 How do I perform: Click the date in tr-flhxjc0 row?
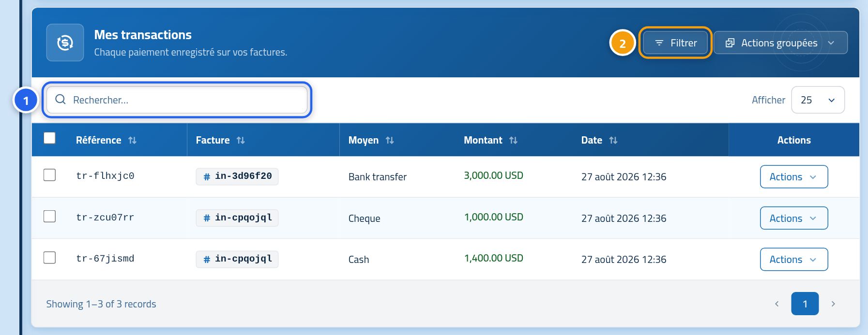[624, 177]
